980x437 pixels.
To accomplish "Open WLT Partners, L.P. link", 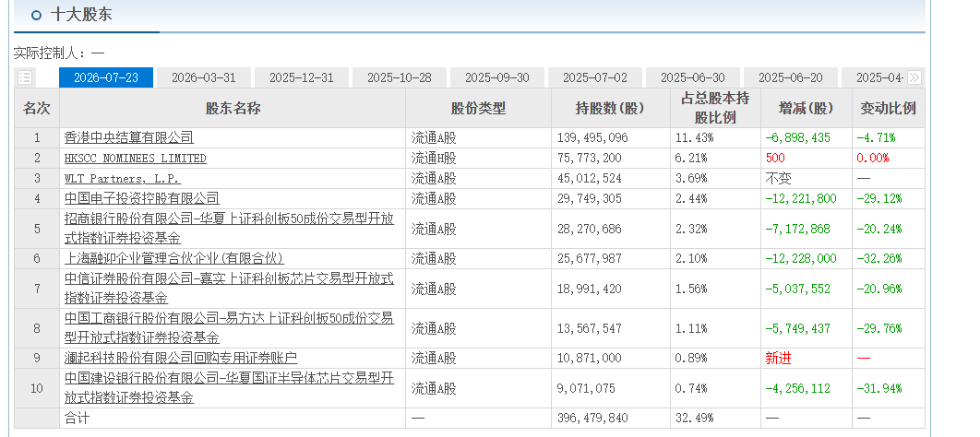I will [x=123, y=179].
